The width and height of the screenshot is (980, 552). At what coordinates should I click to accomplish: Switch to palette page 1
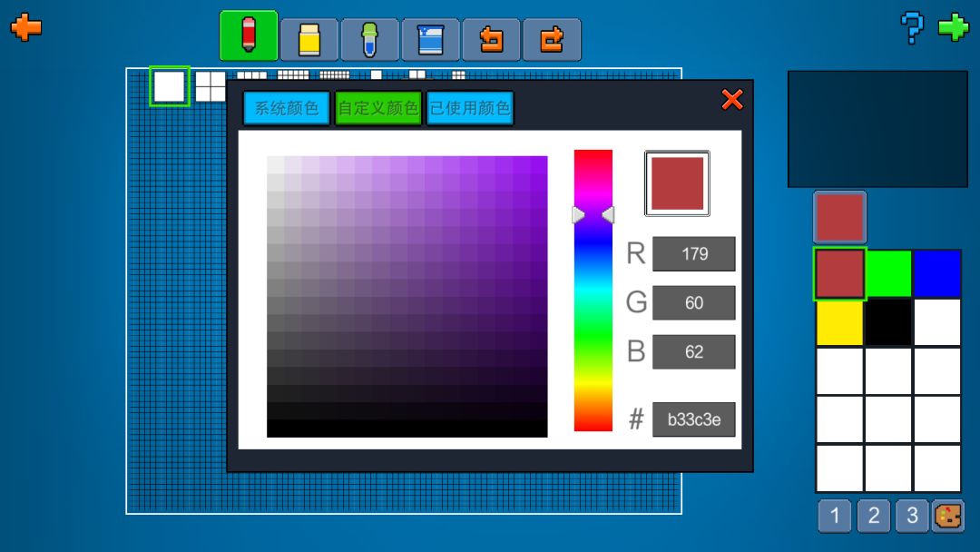click(x=835, y=516)
